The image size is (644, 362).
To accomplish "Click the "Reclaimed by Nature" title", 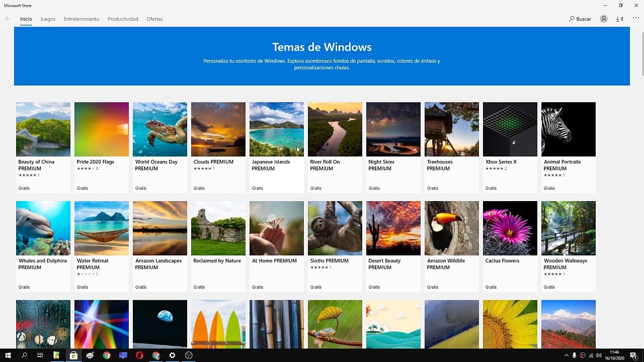I will tap(217, 261).
